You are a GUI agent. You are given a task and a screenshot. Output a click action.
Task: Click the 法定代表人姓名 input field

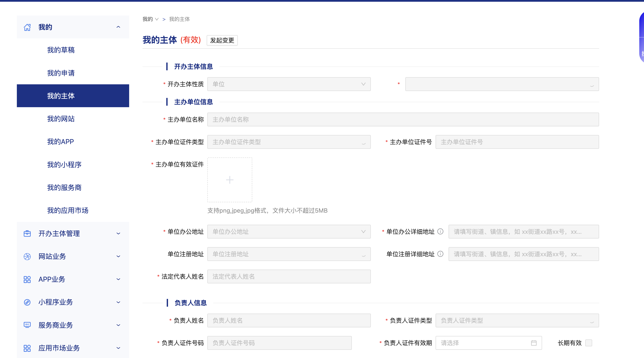(289, 276)
